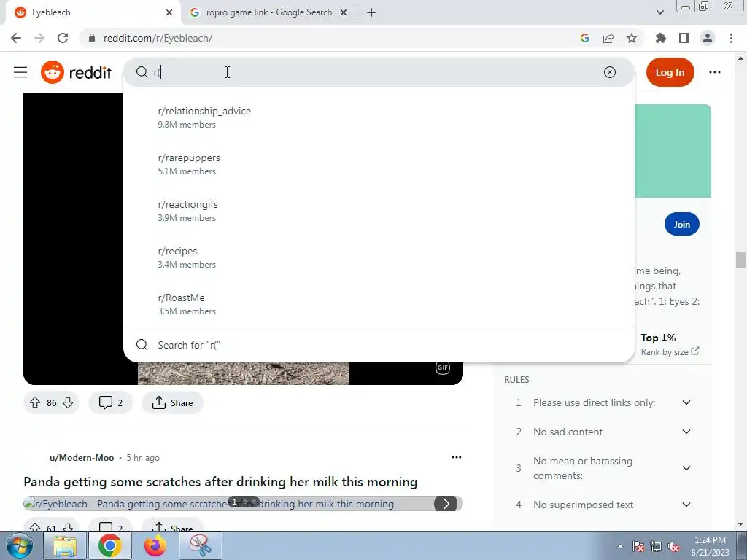
Task: Bookmark this page with the star
Action: pyautogui.click(x=632, y=38)
